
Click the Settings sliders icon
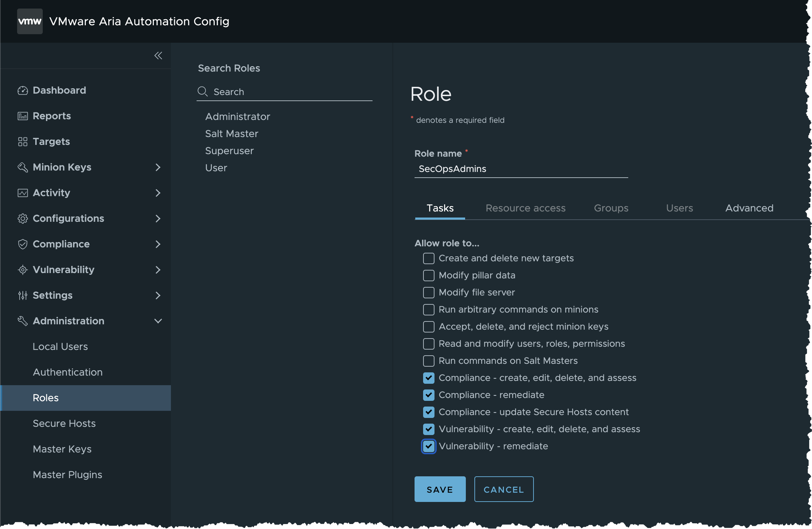(23, 295)
